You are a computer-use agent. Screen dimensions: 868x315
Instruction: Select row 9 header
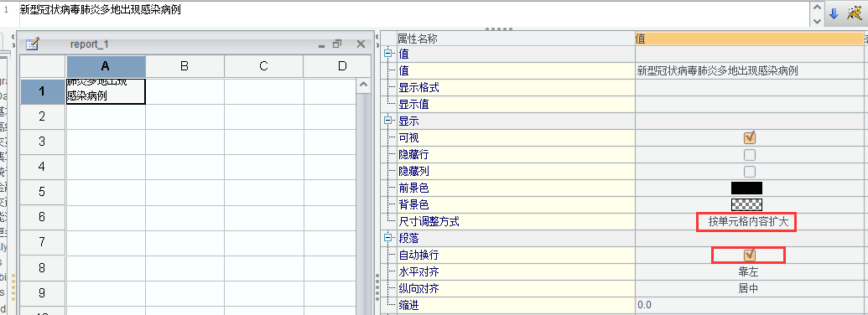tap(43, 293)
